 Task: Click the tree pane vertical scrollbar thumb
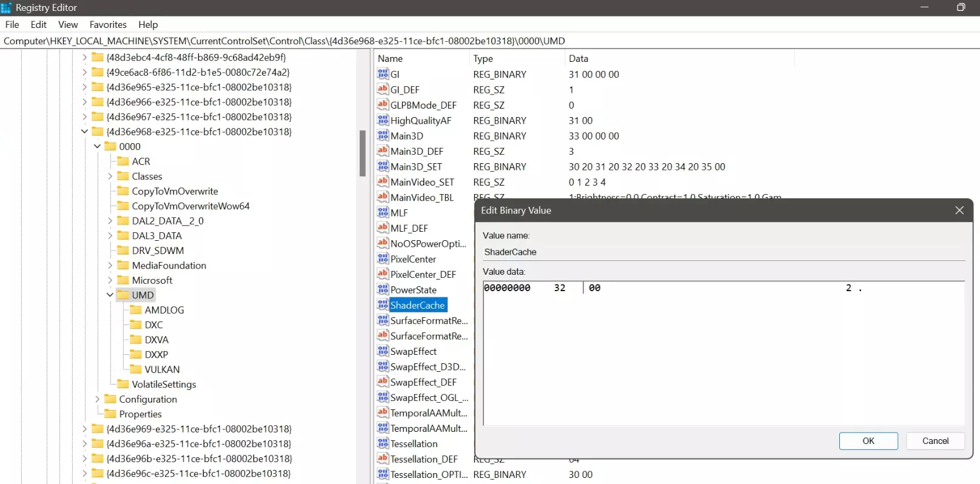click(x=363, y=153)
